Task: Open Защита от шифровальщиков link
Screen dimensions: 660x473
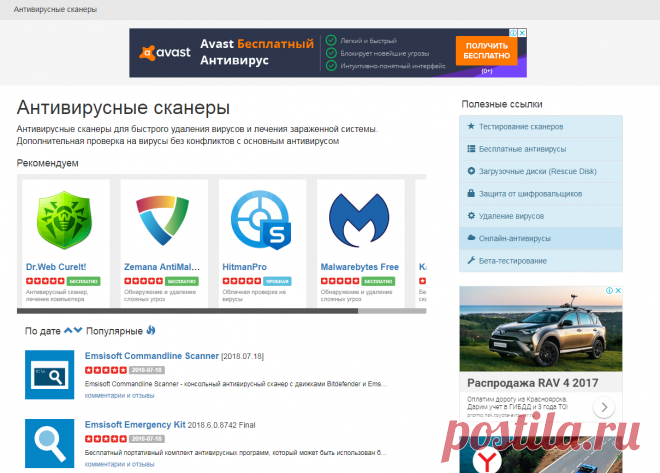Action: 541,194
